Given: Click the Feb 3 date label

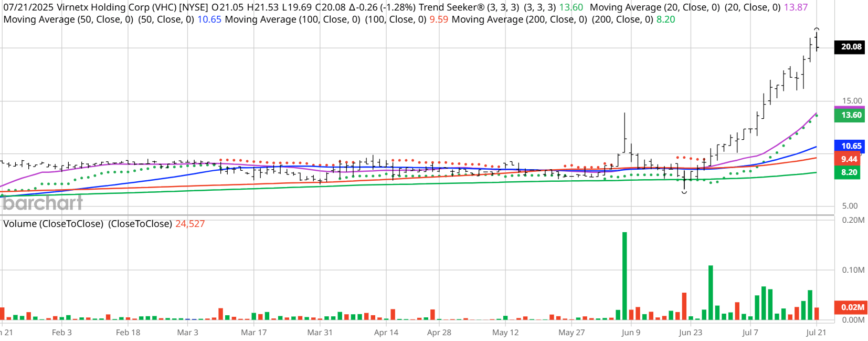Looking at the screenshot, I should pos(62,333).
